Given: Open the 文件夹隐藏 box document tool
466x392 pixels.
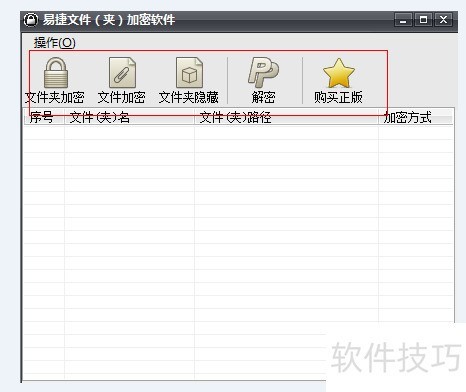Looking at the screenshot, I should 189,72.
